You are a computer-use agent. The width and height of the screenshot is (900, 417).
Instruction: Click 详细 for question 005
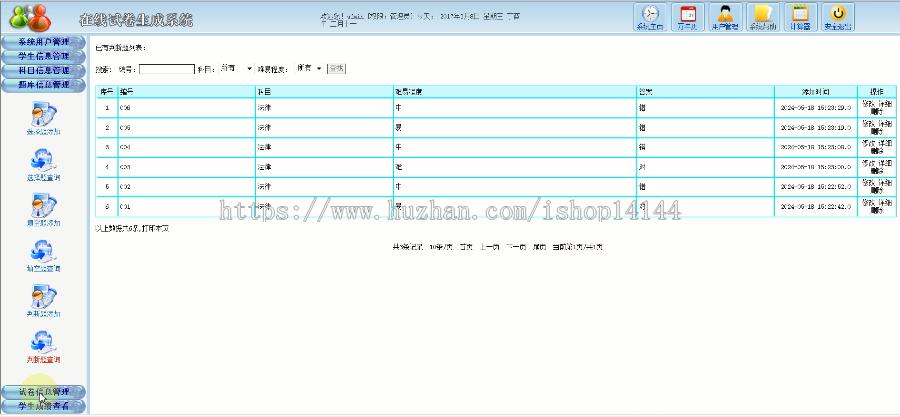(x=885, y=124)
